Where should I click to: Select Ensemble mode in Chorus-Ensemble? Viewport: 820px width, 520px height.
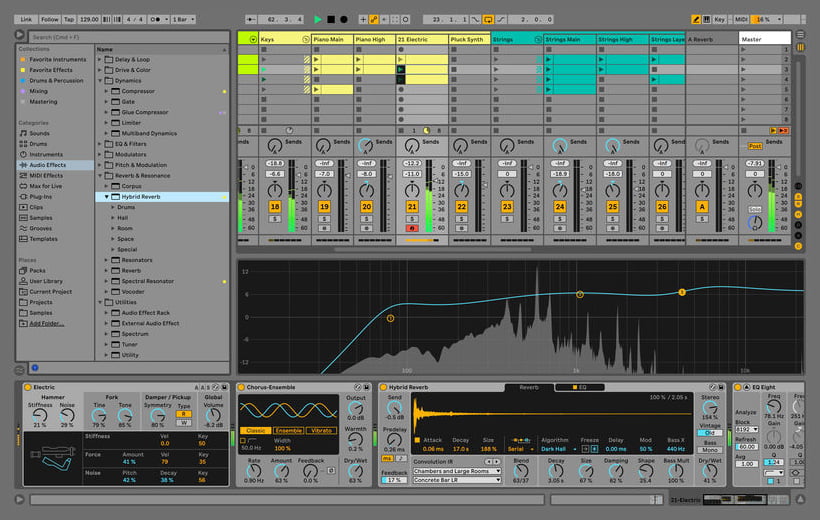(x=289, y=431)
